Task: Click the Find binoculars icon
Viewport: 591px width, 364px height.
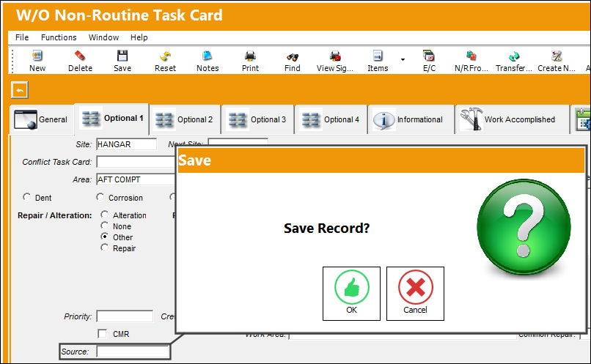Action: click(x=293, y=56)
